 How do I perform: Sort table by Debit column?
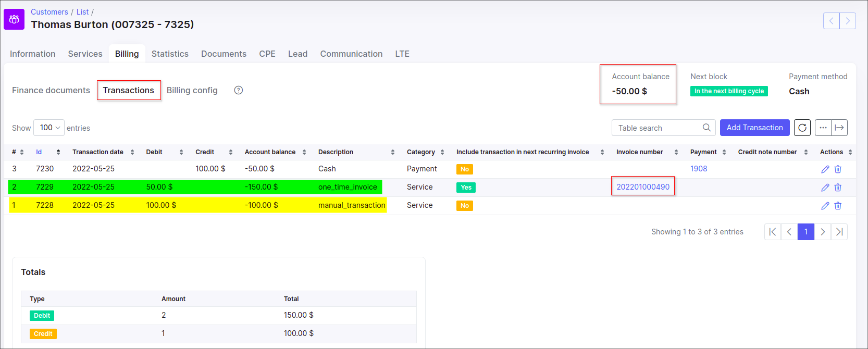(x=164, y=152)
